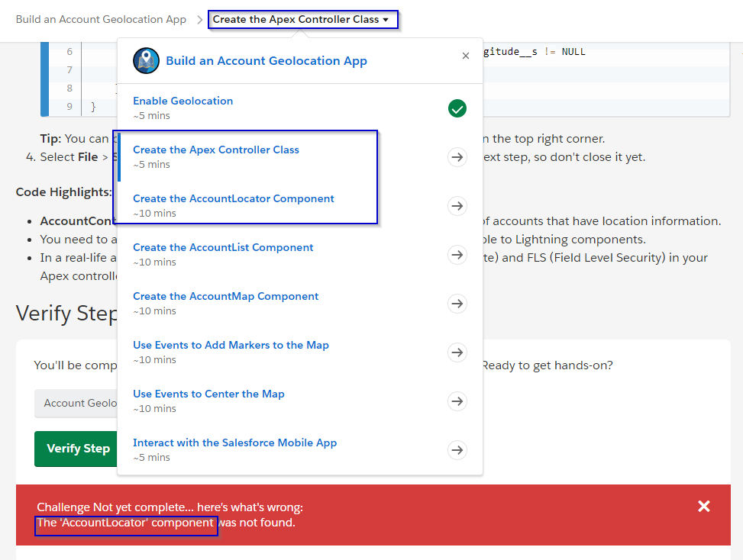Viewport: 743px width, 560px height.
Task: Open the Build an Account Geolocation App popup title
Action: [x=267, y=61]
